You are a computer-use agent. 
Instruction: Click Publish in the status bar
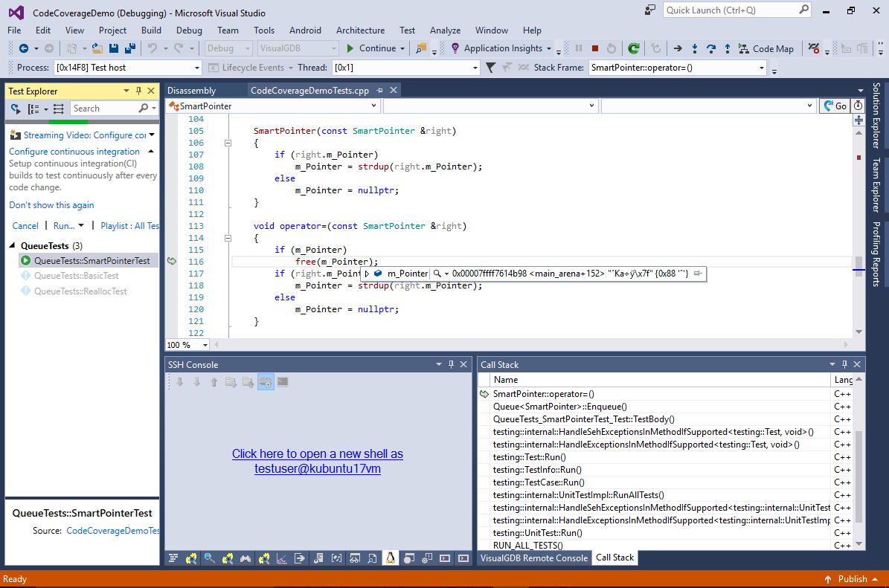[852, 579]
